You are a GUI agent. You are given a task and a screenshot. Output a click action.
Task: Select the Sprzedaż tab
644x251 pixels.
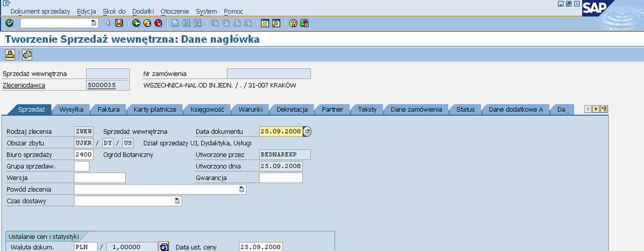click(31, 109)
